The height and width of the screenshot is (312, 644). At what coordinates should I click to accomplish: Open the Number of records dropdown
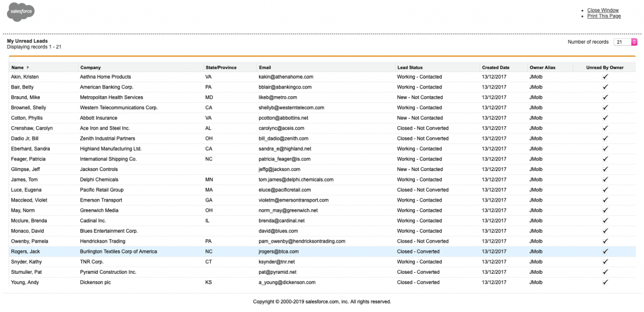[625, 42]
